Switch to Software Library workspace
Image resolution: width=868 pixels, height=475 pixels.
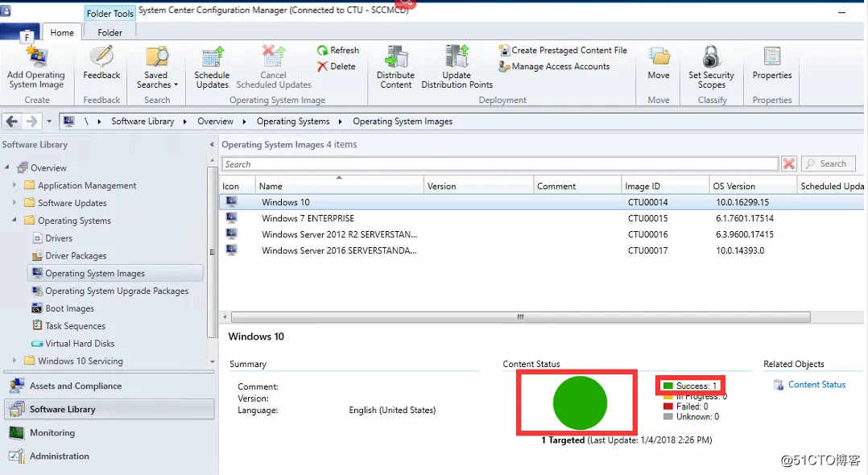point(109,409)
